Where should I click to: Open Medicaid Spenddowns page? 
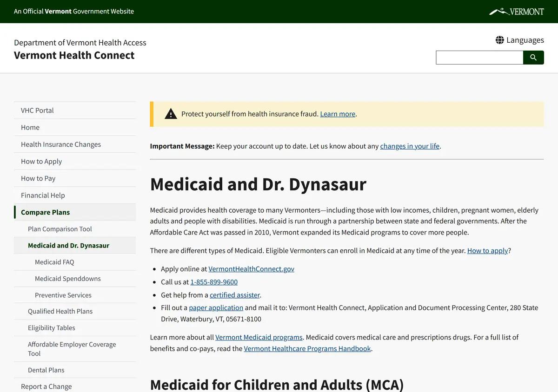(75, 278)
